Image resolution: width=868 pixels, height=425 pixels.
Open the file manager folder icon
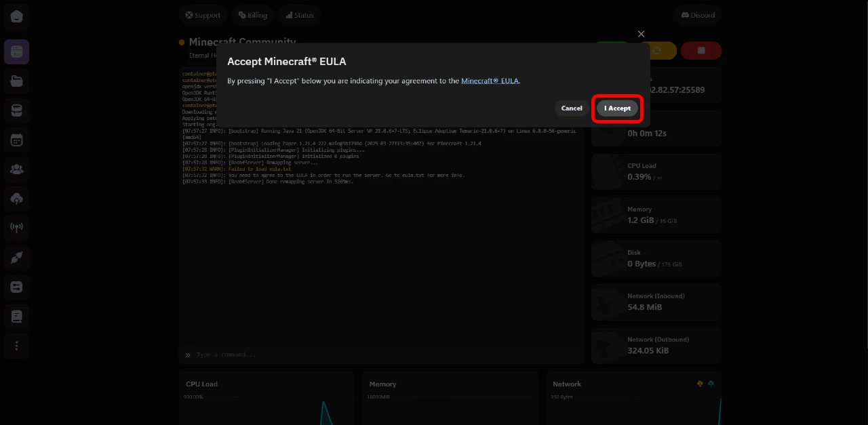[16, 81]
